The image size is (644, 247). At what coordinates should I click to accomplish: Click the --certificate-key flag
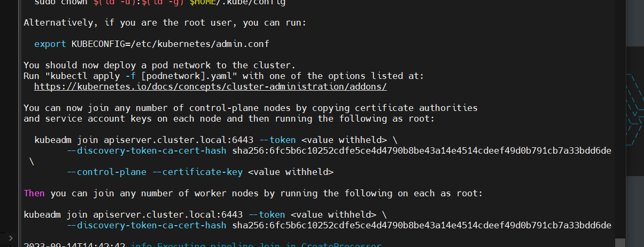click(x=198, y=172)
